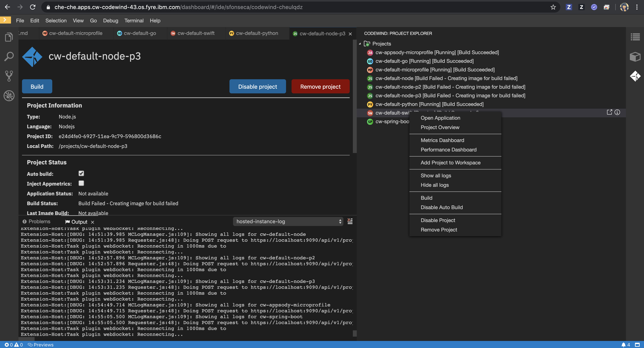
Task: Open the hosted-instance-log dropdown
Action: click(288, 221)
